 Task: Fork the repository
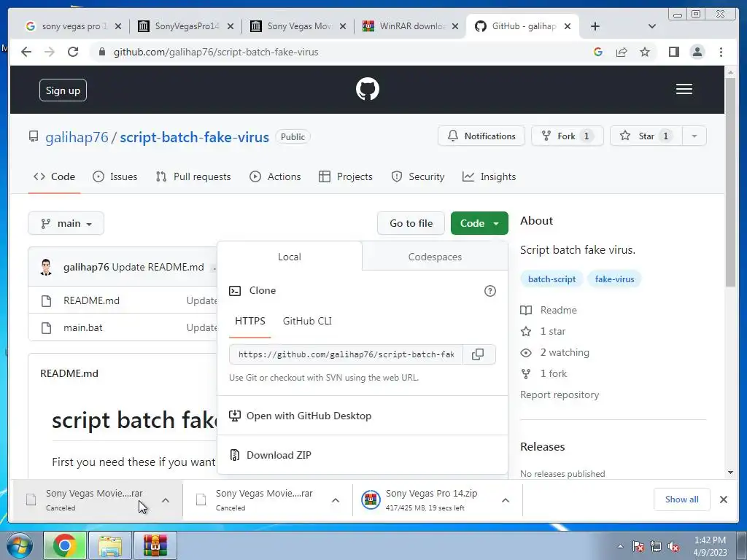click(x=567, y=136)
